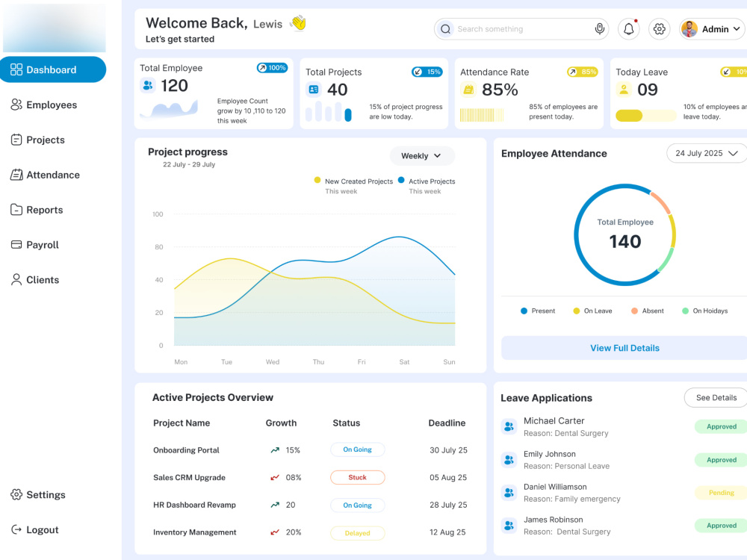Toggle Active Projects blue legend dot
This screenshot has width=747, height=560.
coord(401,180)
